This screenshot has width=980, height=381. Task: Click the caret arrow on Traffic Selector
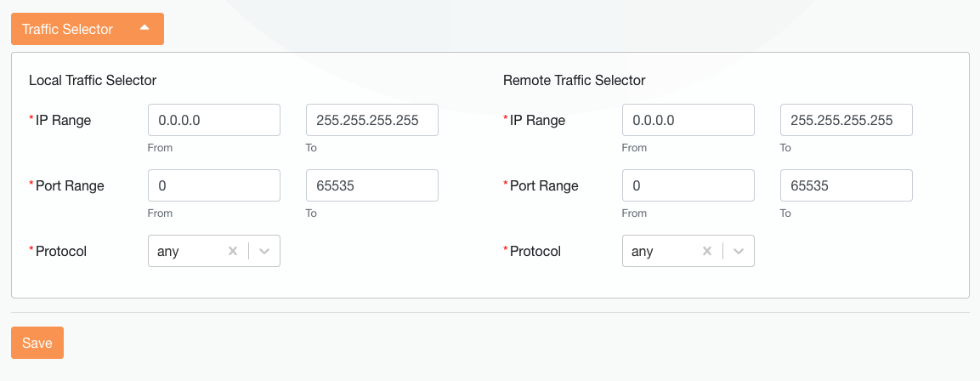[x=144, y=28]
